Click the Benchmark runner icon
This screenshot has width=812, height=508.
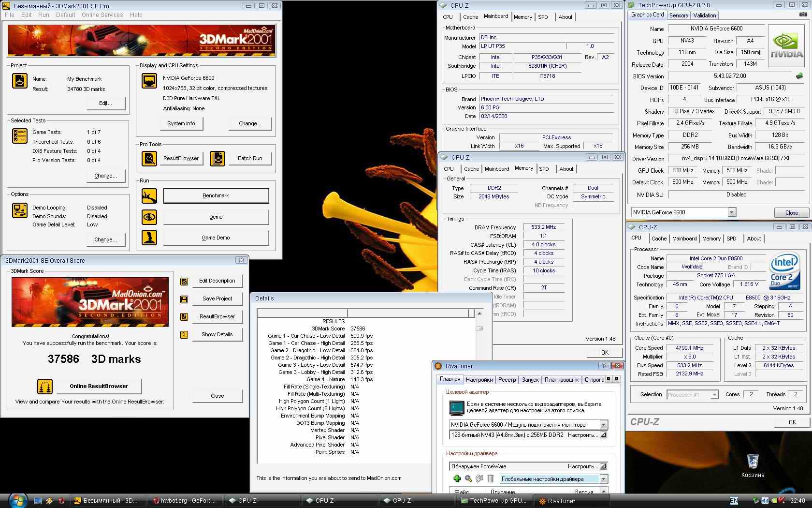click(149, 196)
